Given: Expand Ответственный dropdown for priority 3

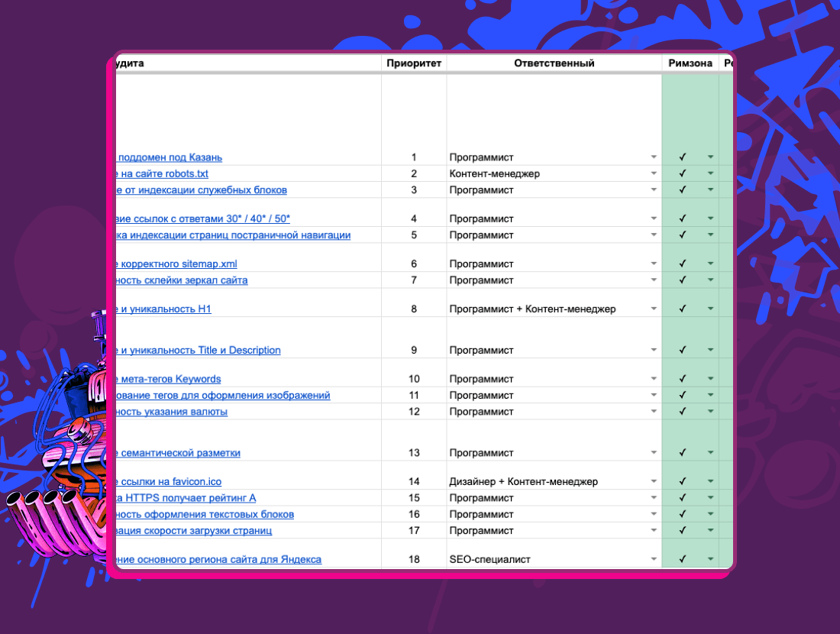Looking at the screenshot, I should coord(654,189).
